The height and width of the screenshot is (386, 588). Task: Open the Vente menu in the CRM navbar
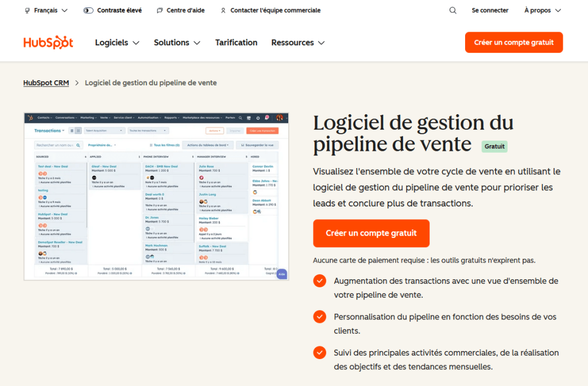(105, 118)
